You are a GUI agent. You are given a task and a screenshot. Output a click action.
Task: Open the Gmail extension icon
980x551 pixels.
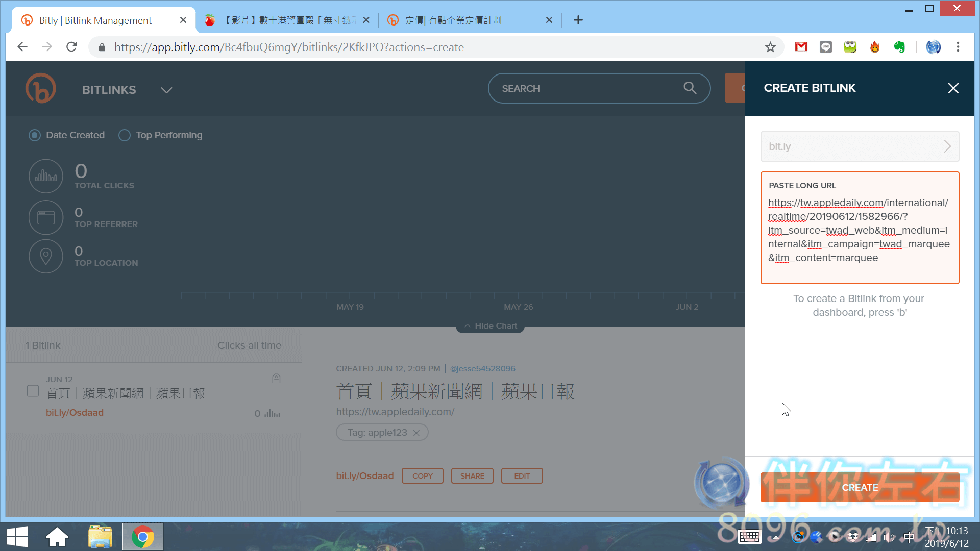(x=801, y=47)
